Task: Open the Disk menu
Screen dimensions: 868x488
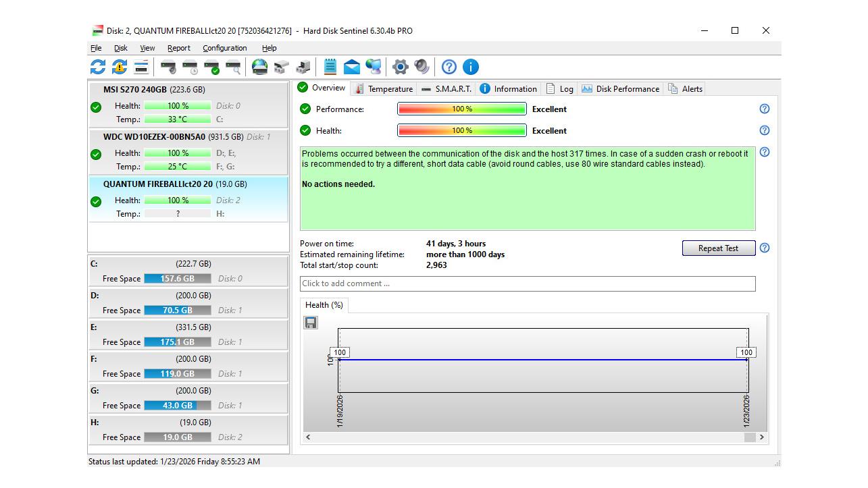Action: click(121, 48)
